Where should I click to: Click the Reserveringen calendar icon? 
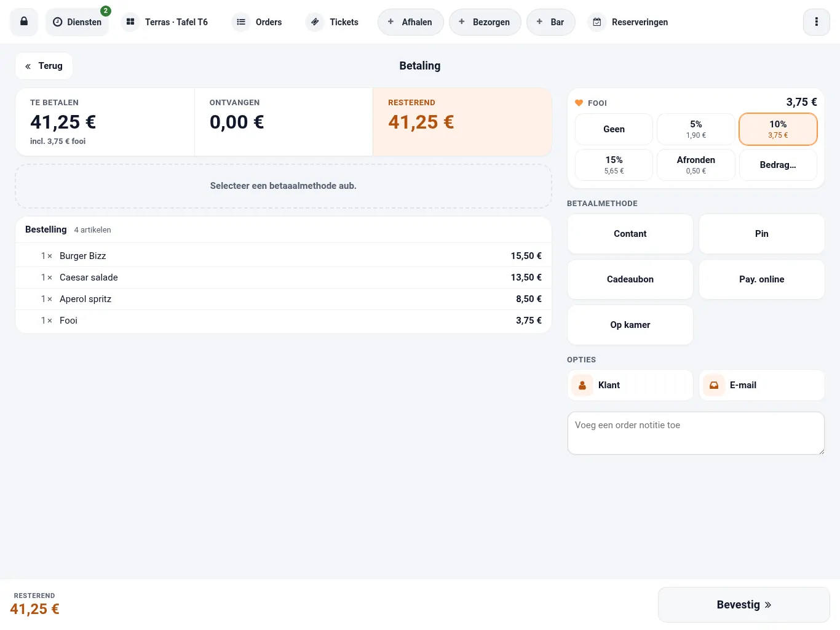[x=597, y=22]
